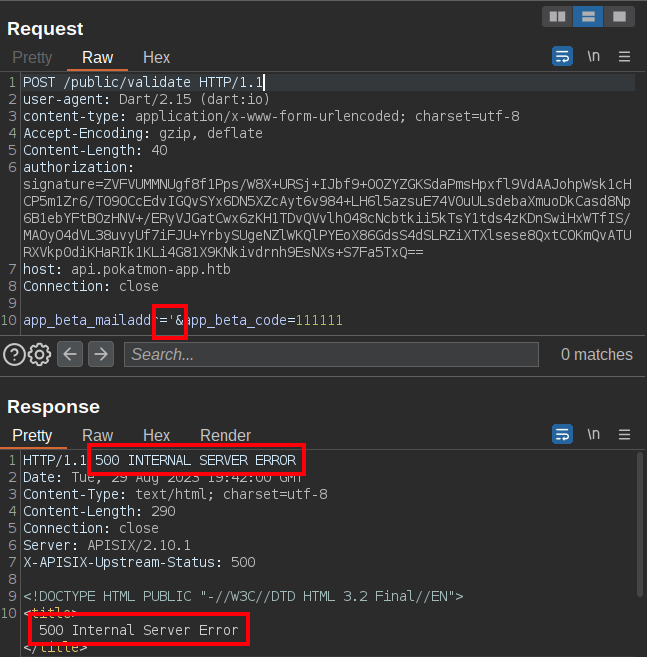The image size is (647, 657).
Task: Select the top-bottom split layout
Action: tap(589, 17)
